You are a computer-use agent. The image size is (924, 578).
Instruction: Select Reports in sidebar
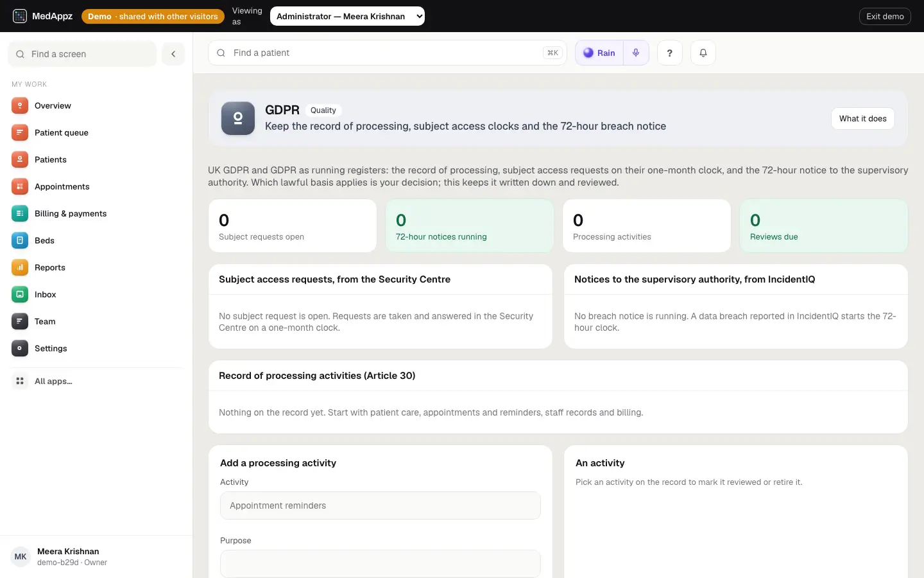click(96, 267)
